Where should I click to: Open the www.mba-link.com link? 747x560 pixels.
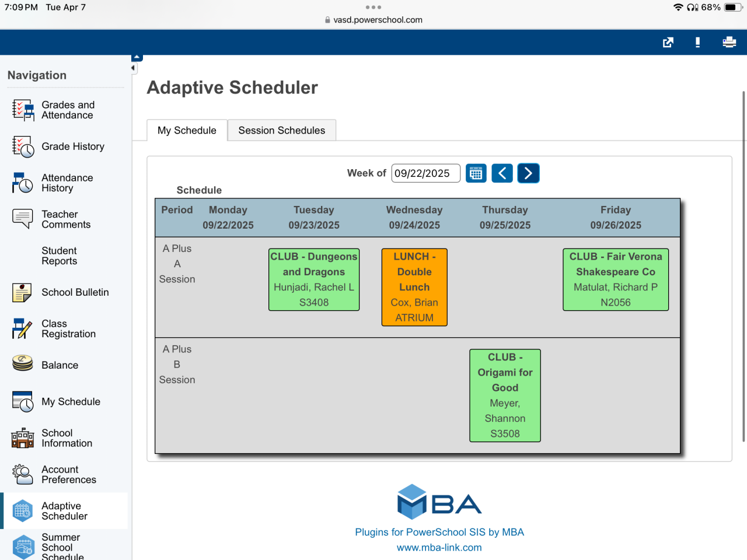tap(439, 547)
